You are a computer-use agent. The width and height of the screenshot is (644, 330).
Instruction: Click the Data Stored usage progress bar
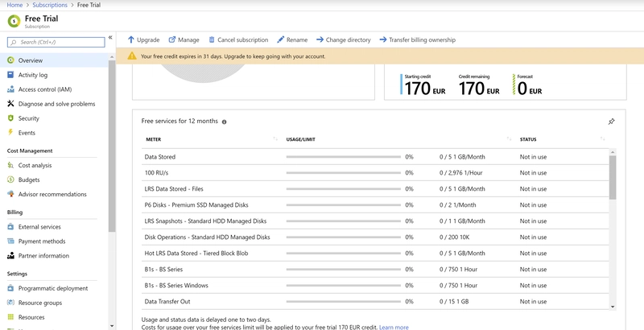tap(344, 157)
